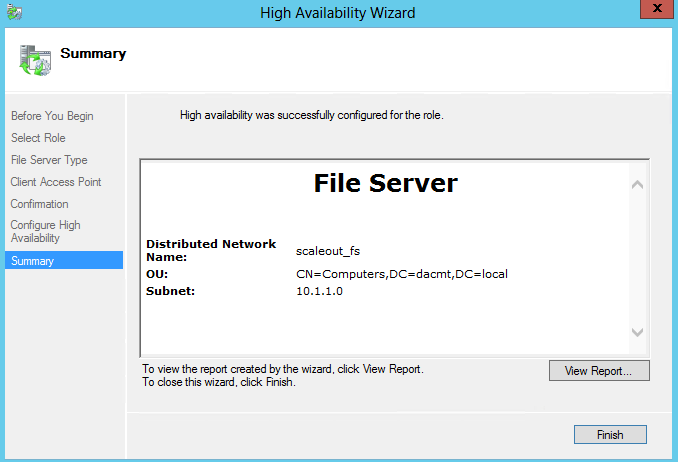Image resolution: width=678 pixels, height=462 pixels.
Task: Select the Before You Begin step
Action: [x=52, y=116]
